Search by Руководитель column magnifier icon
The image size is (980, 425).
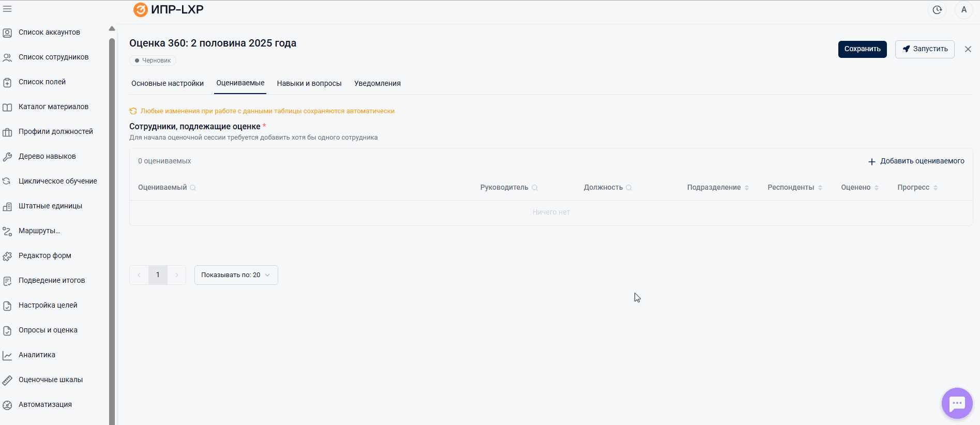tap(535, 188)
